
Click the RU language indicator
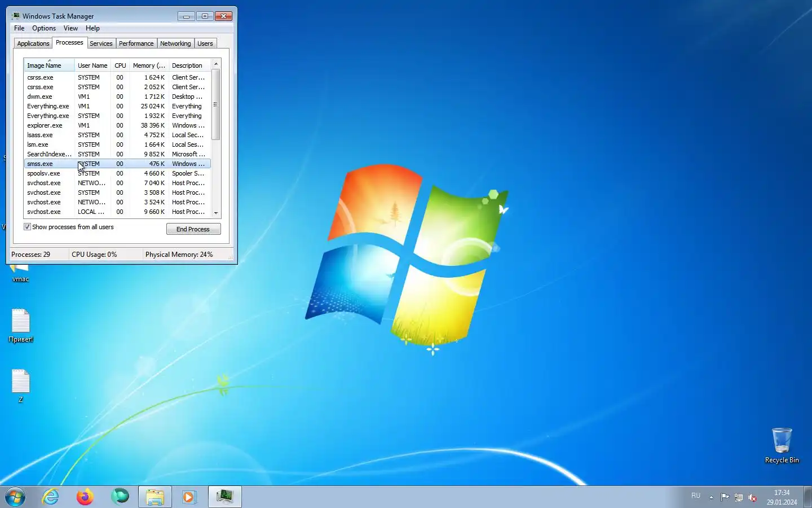[696, 496]
